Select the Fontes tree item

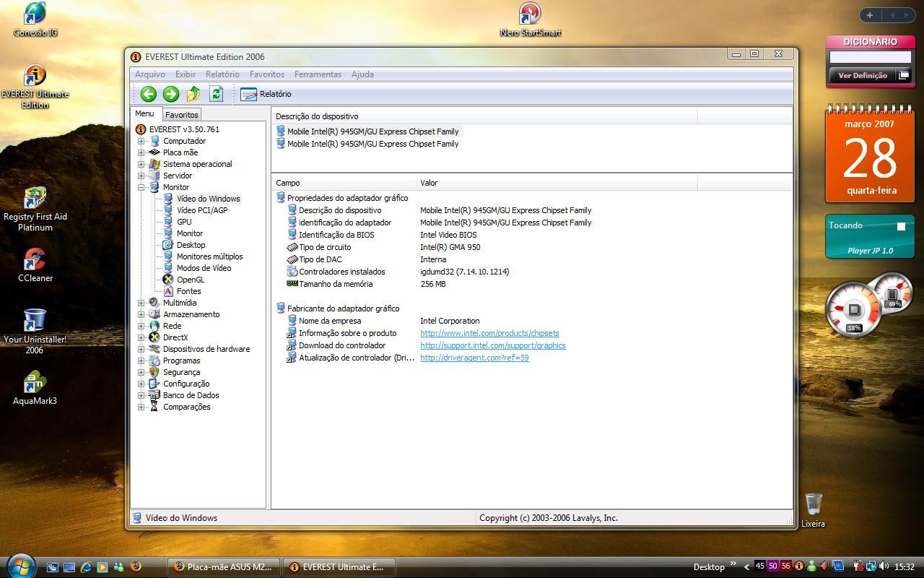188,291
